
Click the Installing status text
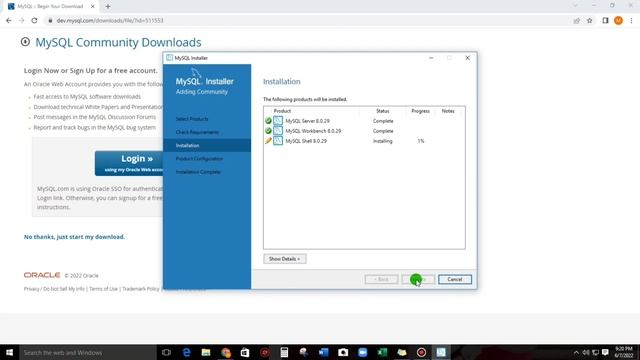click(x=382, y=141)
